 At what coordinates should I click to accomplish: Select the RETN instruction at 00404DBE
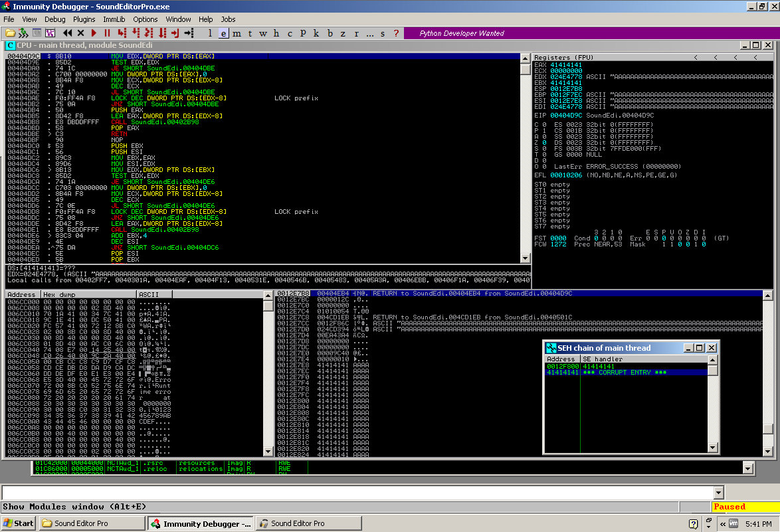tap(120, 134)
